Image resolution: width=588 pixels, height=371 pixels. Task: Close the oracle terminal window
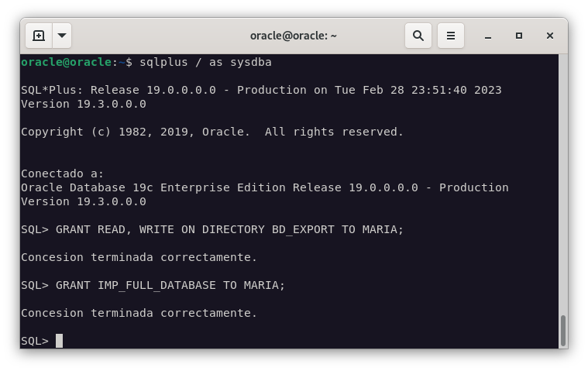coord(550,36)
